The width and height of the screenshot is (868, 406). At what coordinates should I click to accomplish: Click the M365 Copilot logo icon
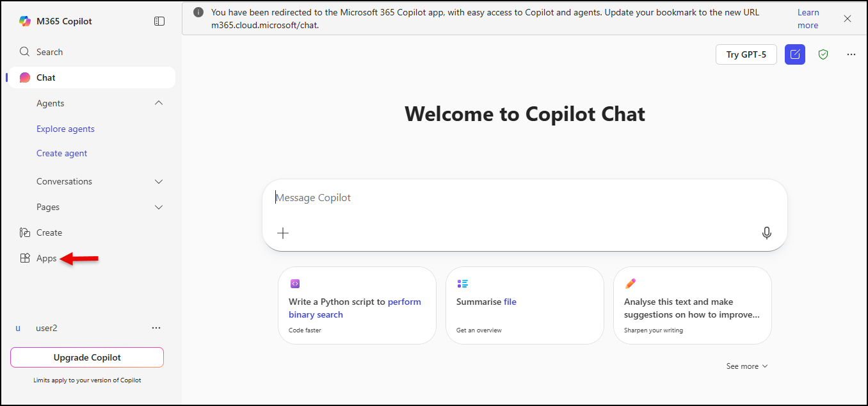pyautogui.click(x=25, y=21)
